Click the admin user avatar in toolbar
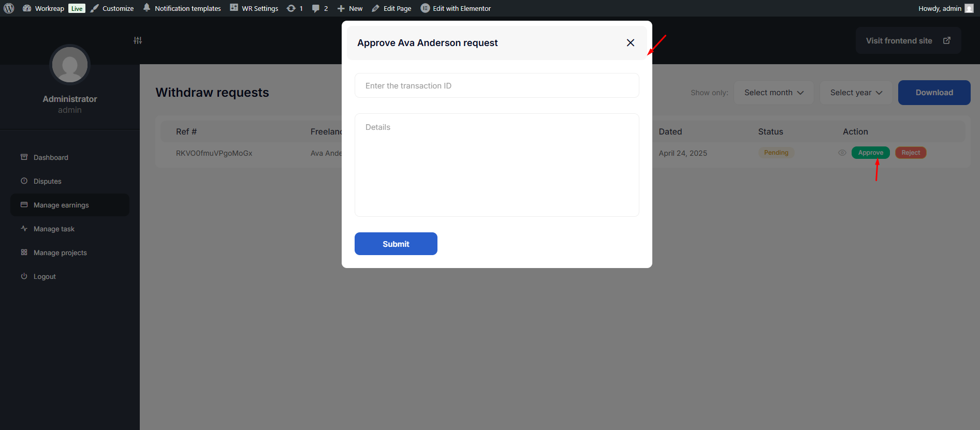This screenshot has height=430, width=980. pyautogui.click(x=969, y=8)
